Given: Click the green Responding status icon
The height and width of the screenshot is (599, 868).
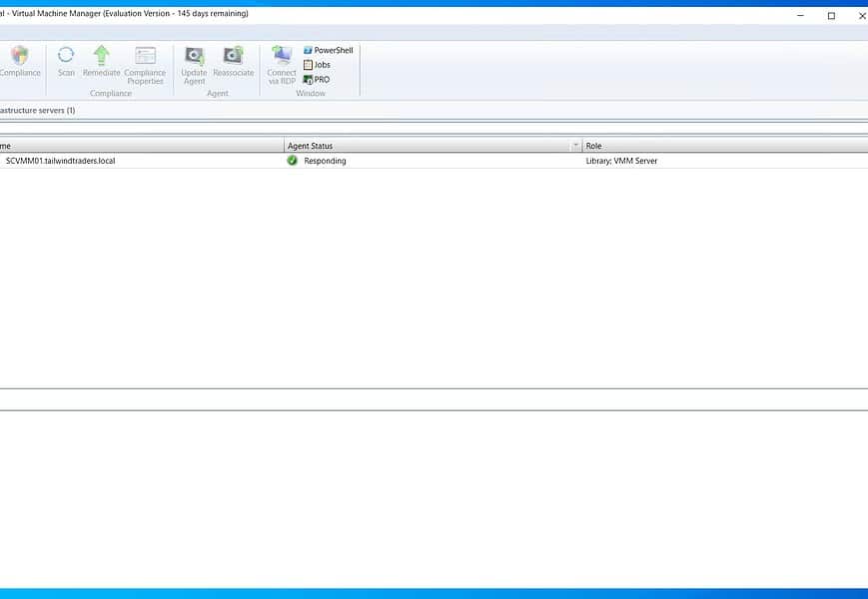Looking at the screenshot, I should click(x=293, y=161).
